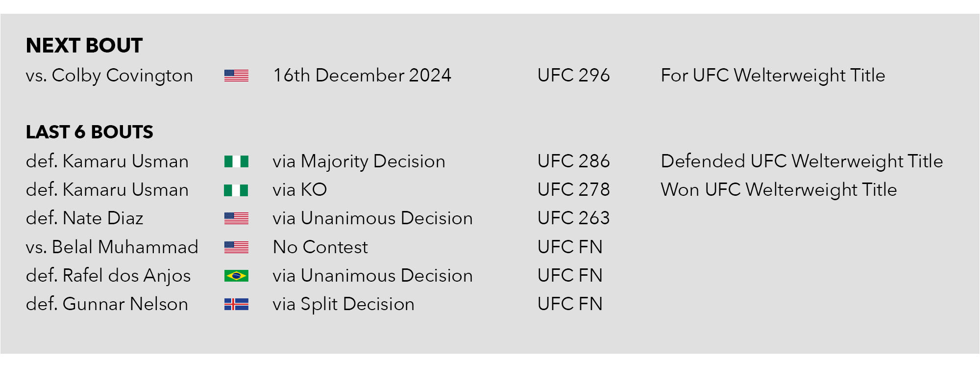Select the US flag next to Nate Diaz
This screenshot has width=980, height=368.
[236, 218]
